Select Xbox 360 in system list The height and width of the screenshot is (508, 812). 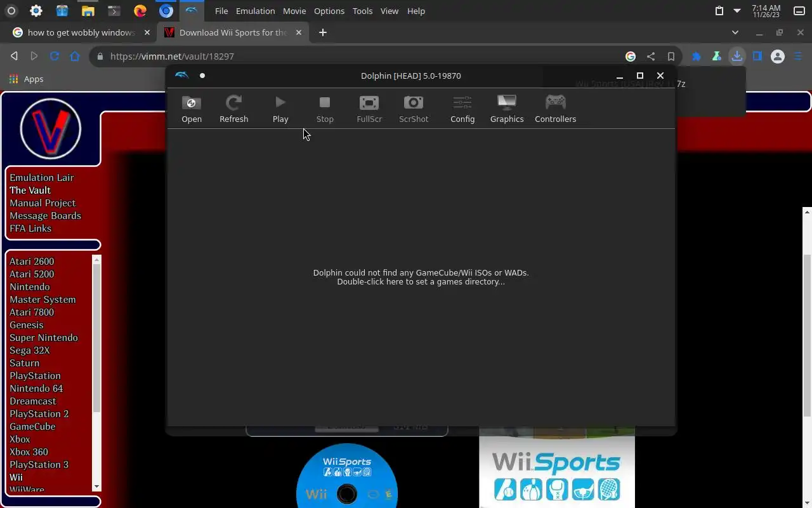coord(29,452)
